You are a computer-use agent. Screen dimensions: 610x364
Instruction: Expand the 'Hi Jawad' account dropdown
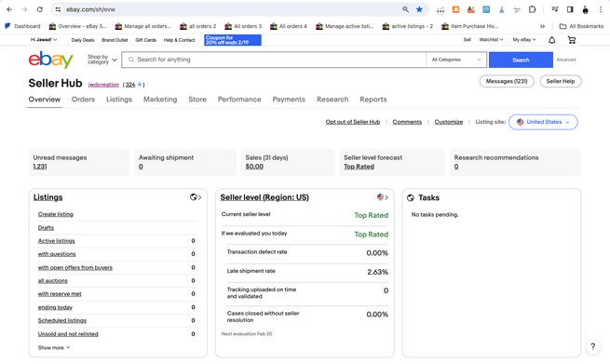44,40
